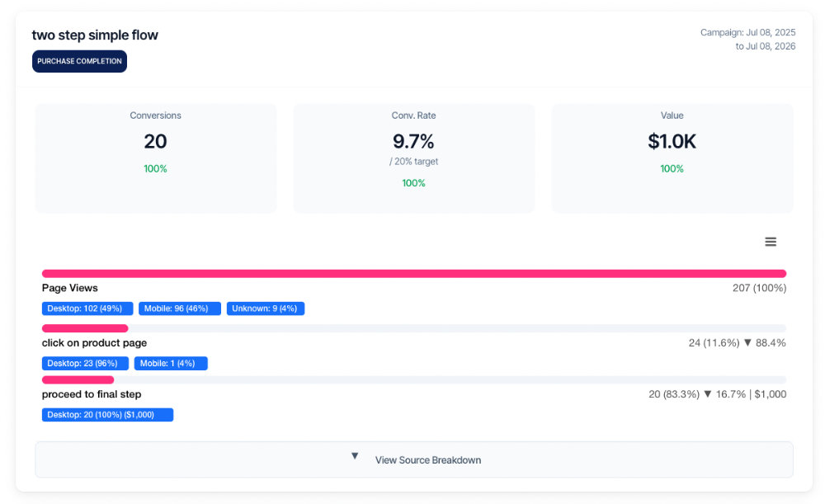Click the Value card $1.0K

(x=672, y=158)
